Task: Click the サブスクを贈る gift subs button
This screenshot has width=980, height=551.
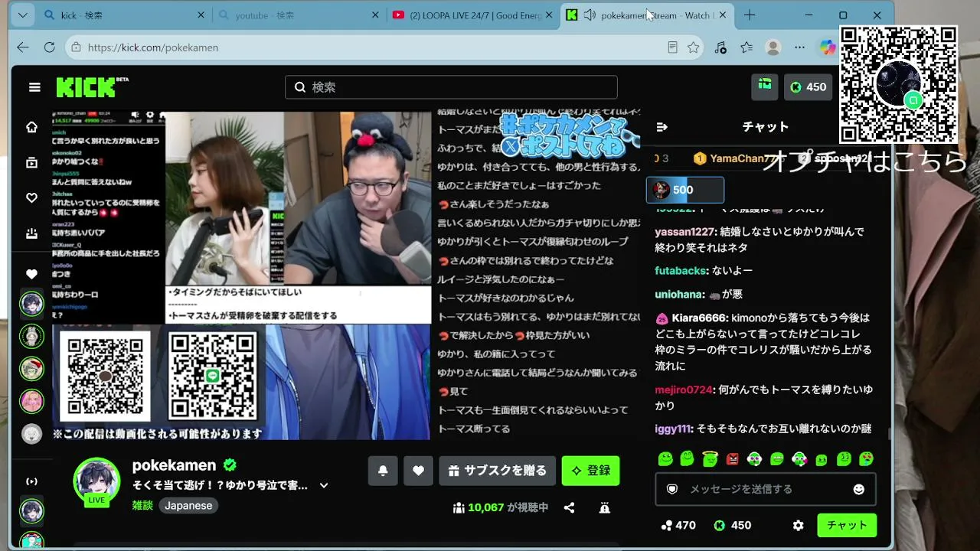Action: (498, 471)
